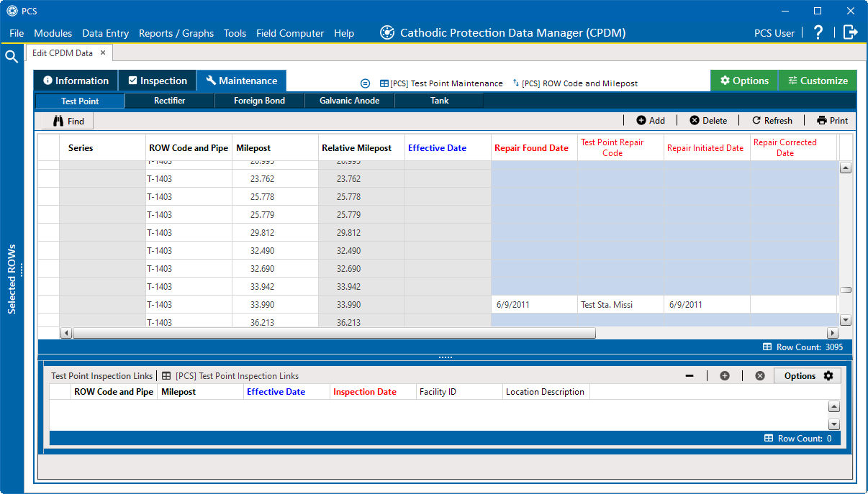The width and height of the screenshot is (868, 494).
Task: Open Help via the question mark icon
Action: point(818,32)
